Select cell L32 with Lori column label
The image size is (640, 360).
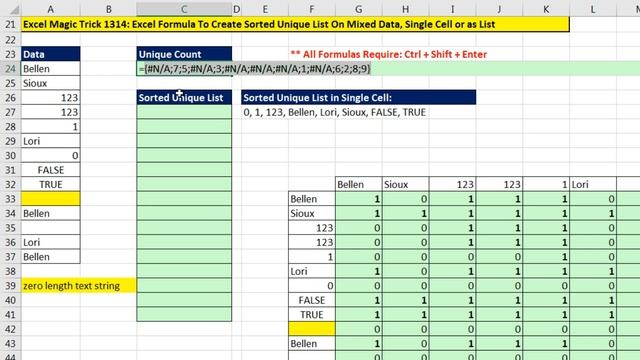click(593, 184)
